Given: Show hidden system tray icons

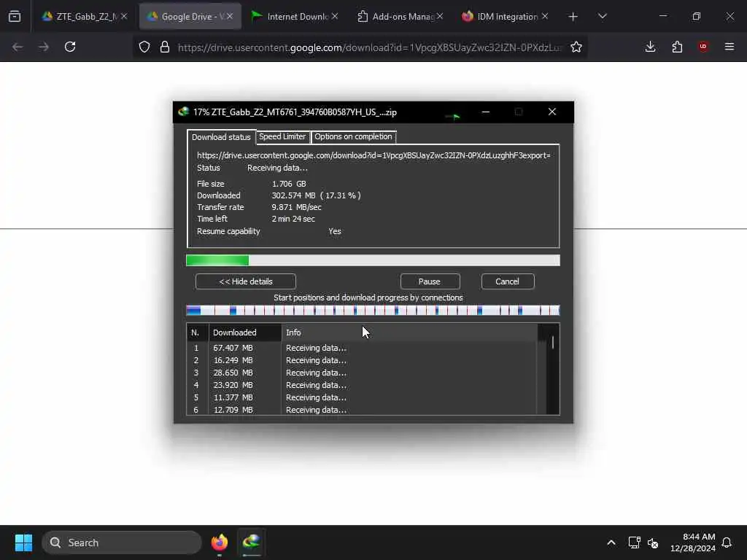Looking at the screenshot, I should coord(611,542).
